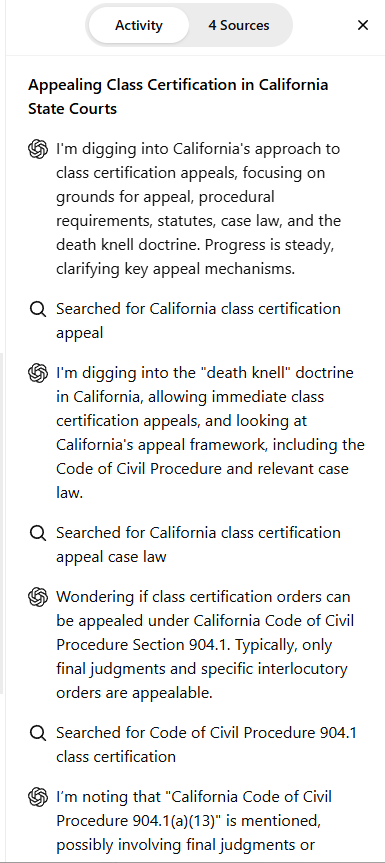Click magnifier icon beside "California class certification appeal" search

pyautogui.click(x=37, y=309)
